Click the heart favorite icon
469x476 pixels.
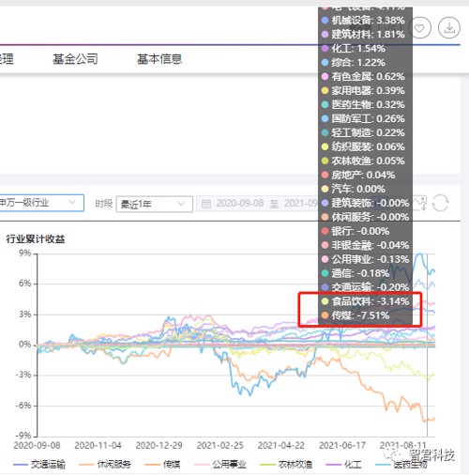click(x=419, y=28)
